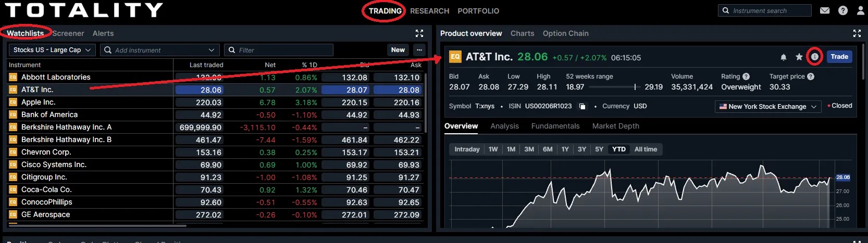Select the Berkshire Hathaway Inc. B row

pos(216,139)
